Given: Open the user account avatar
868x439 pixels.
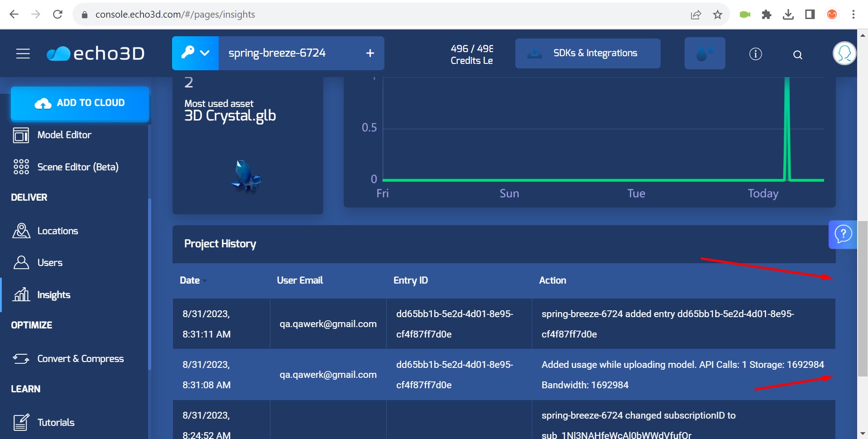Looking at the screenshot, I should [x=844, y=53].
